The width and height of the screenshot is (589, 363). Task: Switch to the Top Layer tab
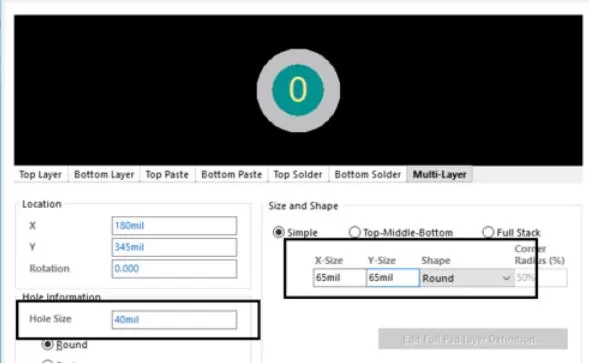click(x=41, y=174)
